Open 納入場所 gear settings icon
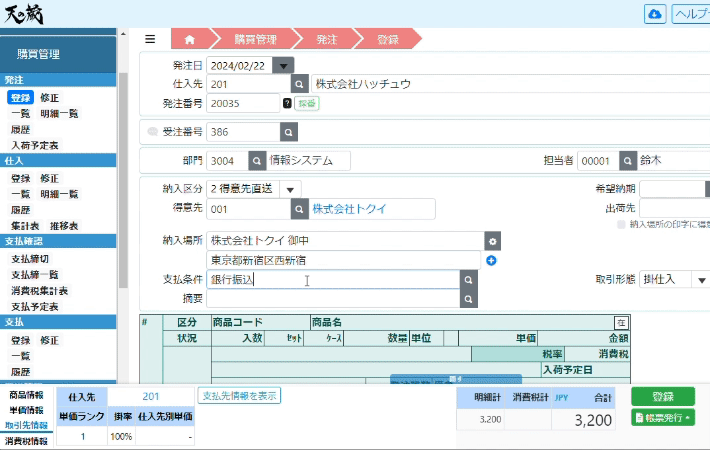 click(493, 241)
